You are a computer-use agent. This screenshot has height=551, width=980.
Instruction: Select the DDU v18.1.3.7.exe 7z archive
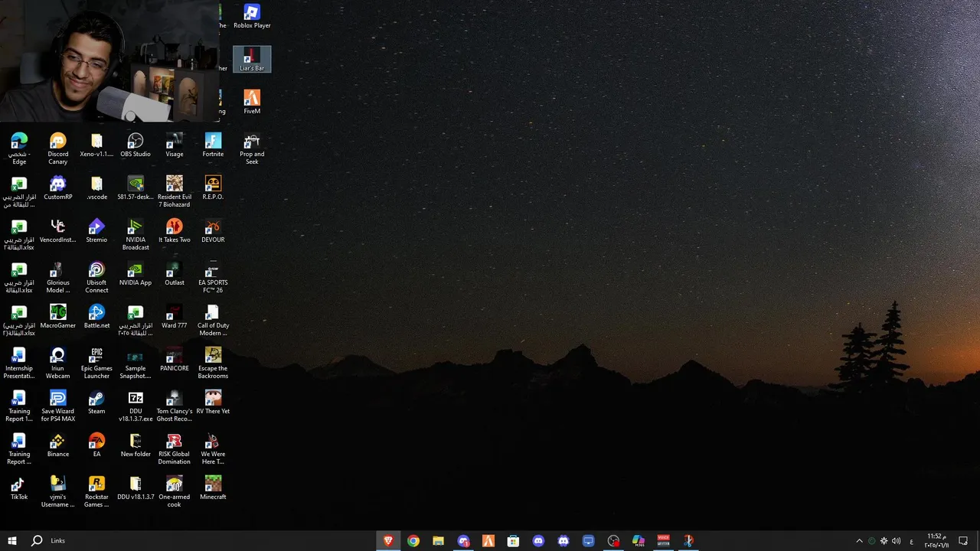(136, 406)
